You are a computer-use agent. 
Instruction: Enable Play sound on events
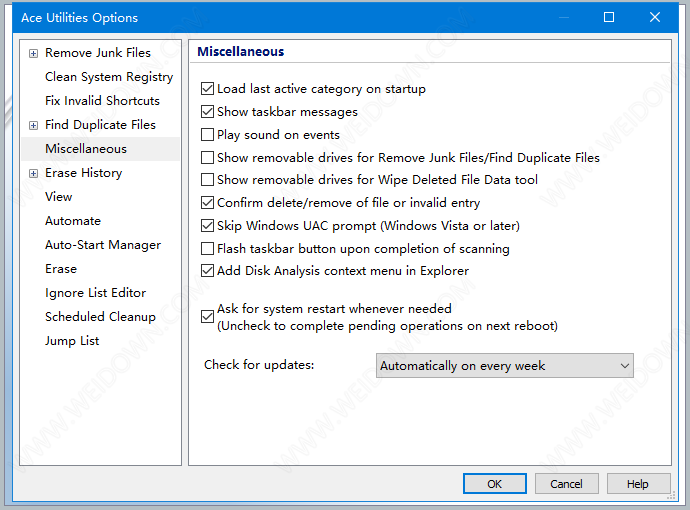(207, 135)
